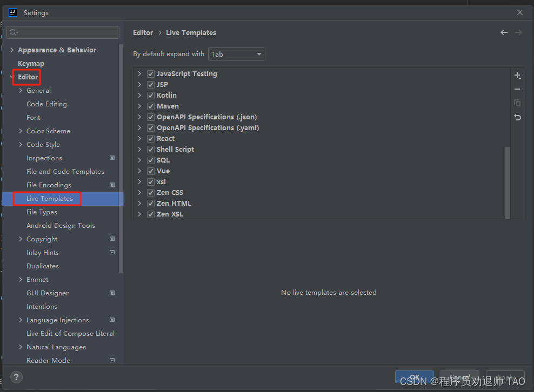This screenshot has height=392, width=534.
Task: Click the project-level marker icon beside GUI Designer
Action: tap(112, 293)
